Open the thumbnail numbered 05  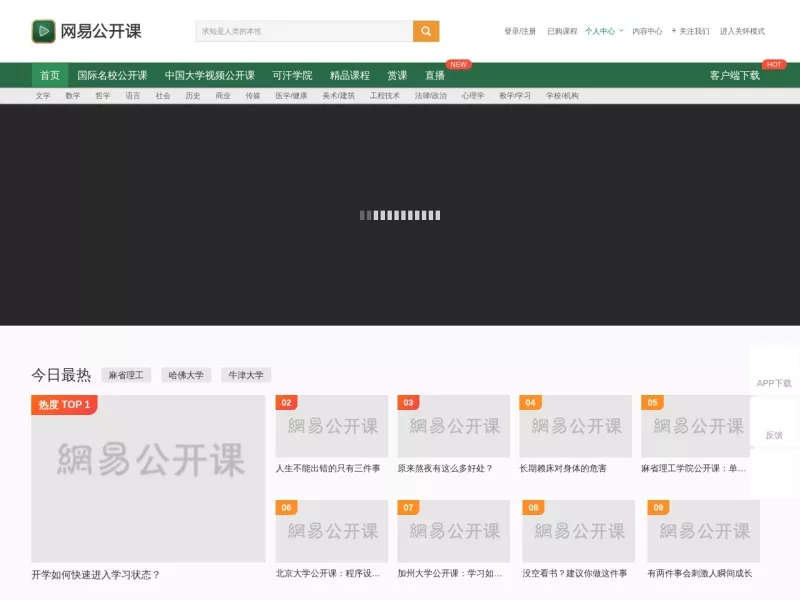[x=696, y=426]
